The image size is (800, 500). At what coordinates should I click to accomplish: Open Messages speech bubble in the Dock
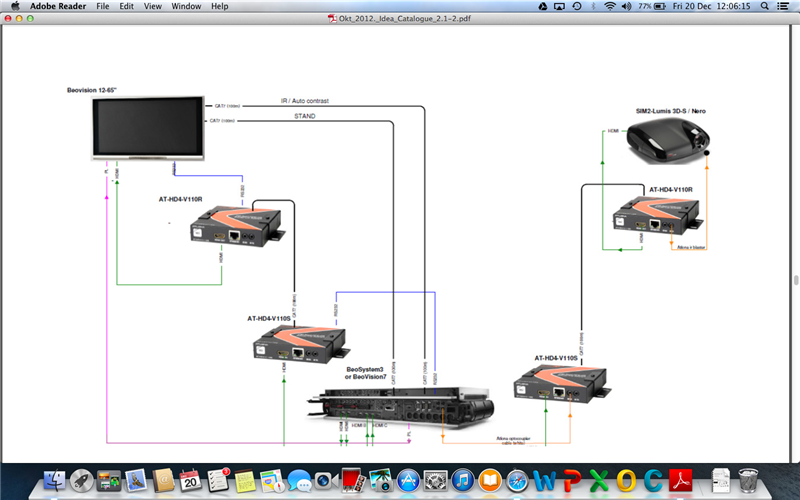pyautogui.click(x=299, y=481)
